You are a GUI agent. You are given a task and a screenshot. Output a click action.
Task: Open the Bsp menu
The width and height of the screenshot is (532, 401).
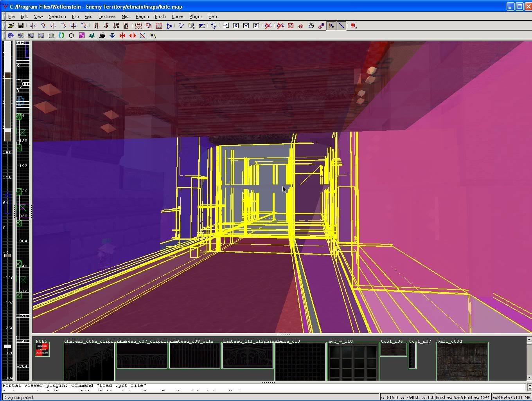click(x=75, y=16)
